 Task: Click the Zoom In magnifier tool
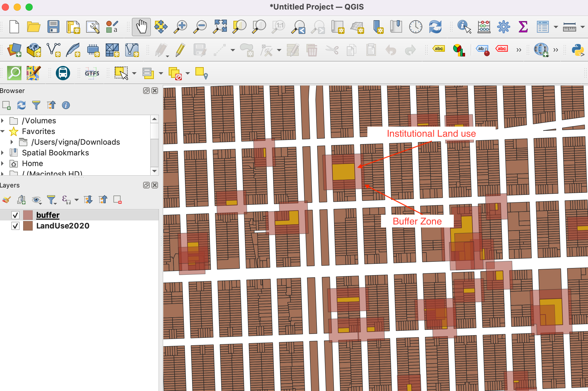180,27
